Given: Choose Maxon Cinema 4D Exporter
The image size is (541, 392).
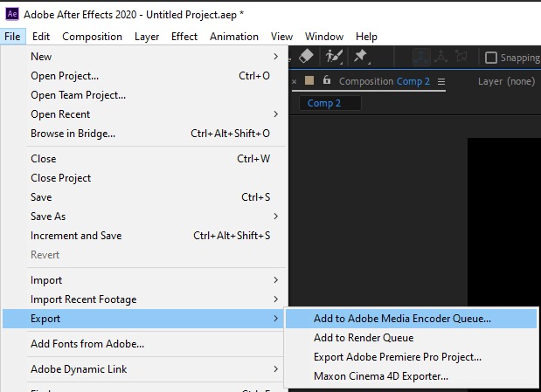Looking at the screenshot, I should pyautogui.click(x=411, y=376).
